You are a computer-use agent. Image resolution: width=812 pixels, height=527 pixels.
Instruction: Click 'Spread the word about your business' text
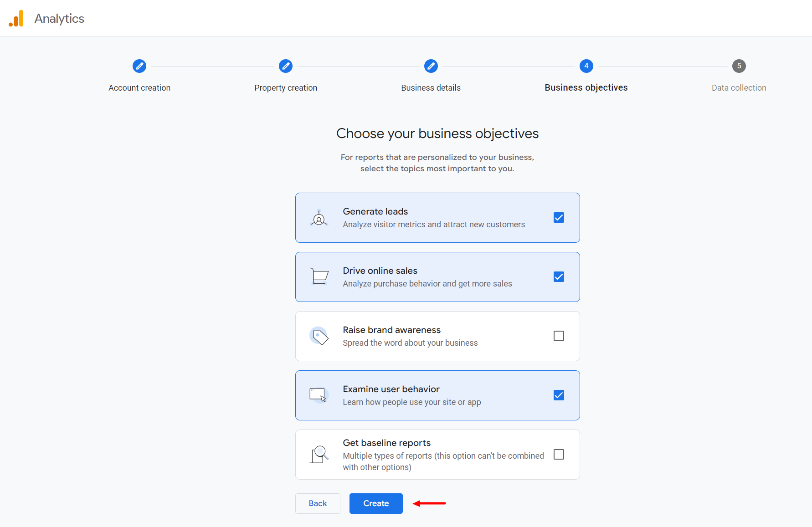pos(410,343)
